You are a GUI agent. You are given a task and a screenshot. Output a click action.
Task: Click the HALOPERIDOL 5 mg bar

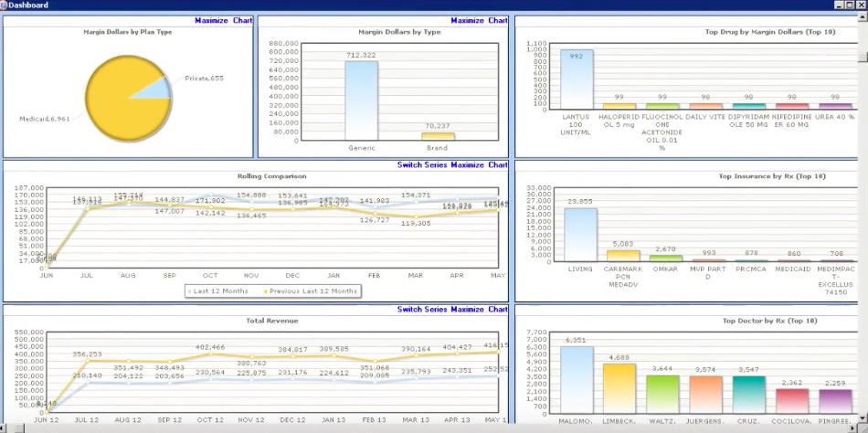(619, 106)
